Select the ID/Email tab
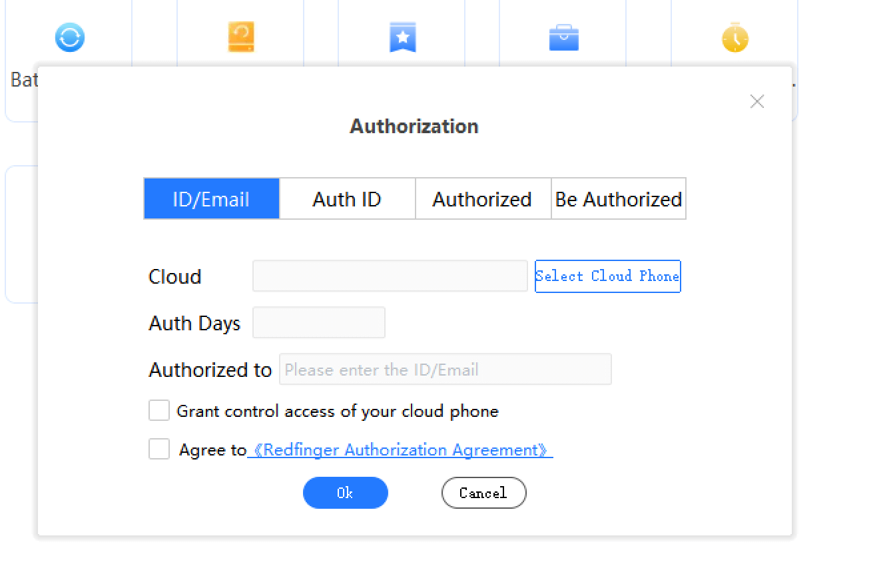 click(x=212, y=198)
